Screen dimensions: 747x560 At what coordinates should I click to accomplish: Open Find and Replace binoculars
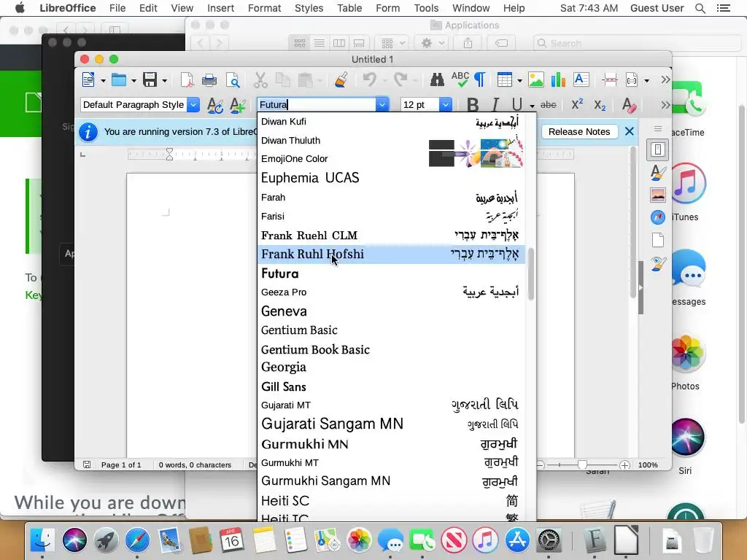point(437,79)
